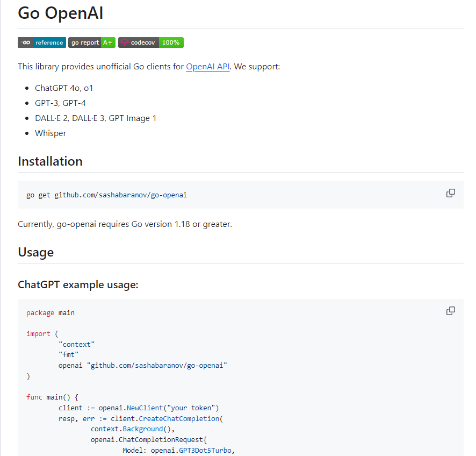Click the ChatGPT 4o, o1 list item
The width and height of the screenshot is (476, 456).
(64, 88)
